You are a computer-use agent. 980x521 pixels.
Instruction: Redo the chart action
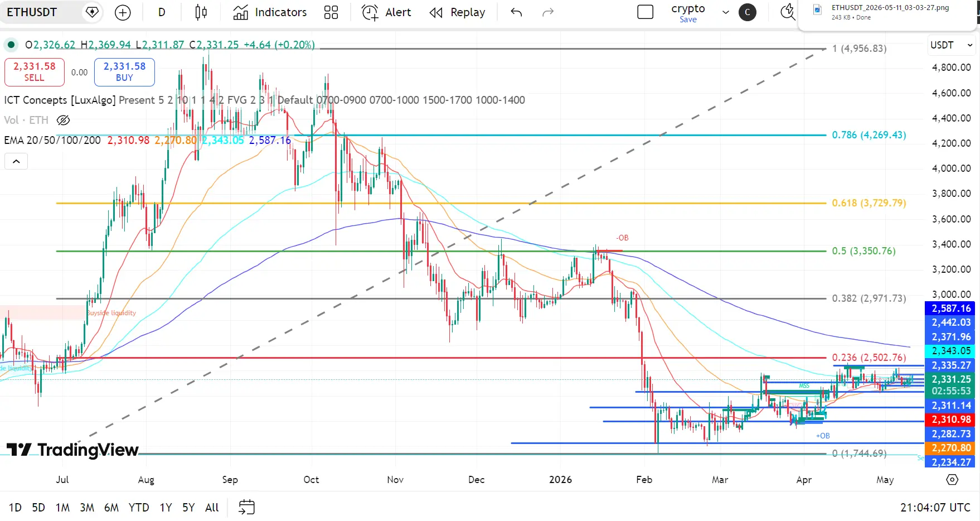[548, 12]
